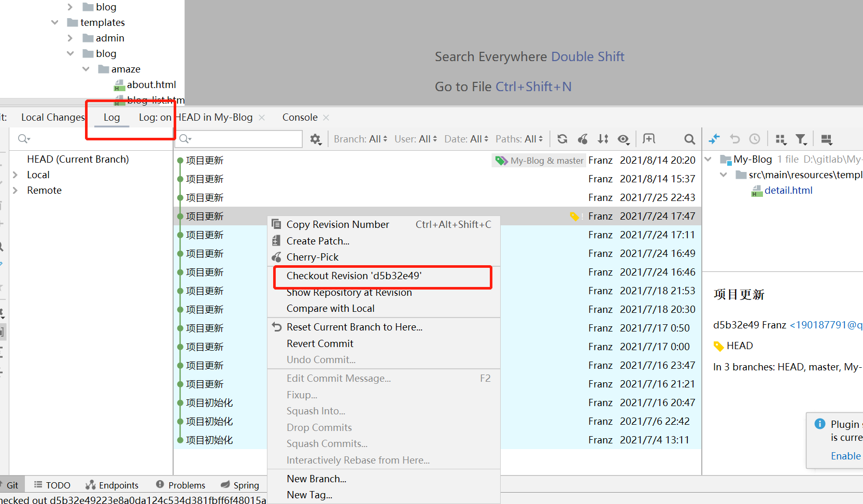Click the Cherry-Pick toolbar icon

583,139
